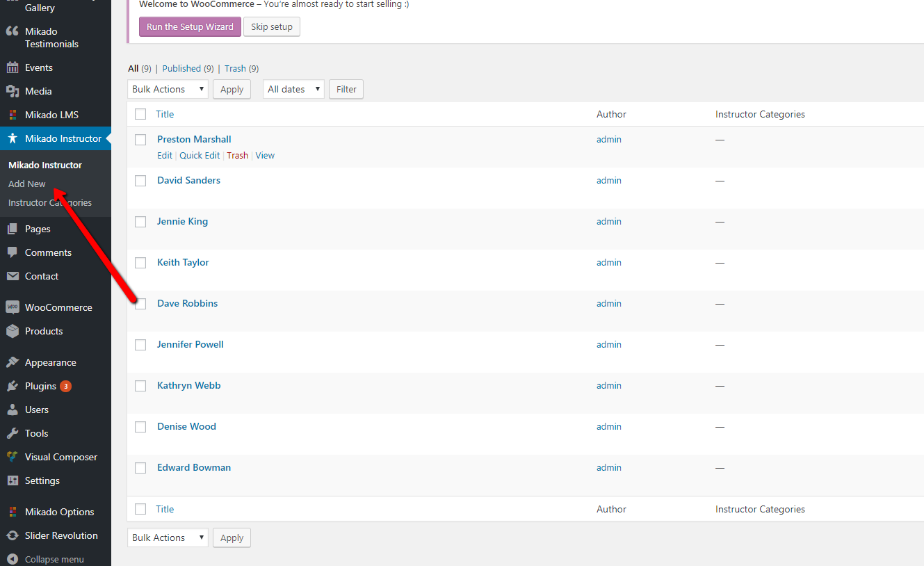Open the Jennifer Powell instructor entry

pos(191,344)
